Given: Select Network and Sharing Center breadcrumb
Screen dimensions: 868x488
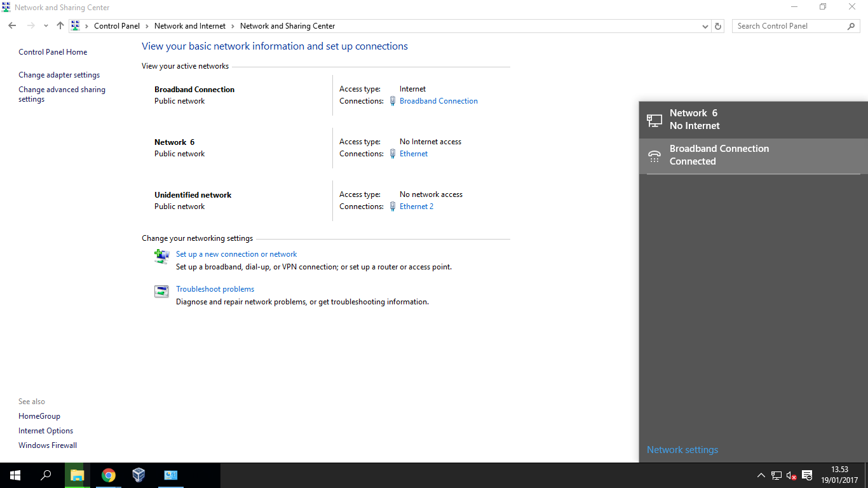Looking at the screenshot, I should coord(288,26).
